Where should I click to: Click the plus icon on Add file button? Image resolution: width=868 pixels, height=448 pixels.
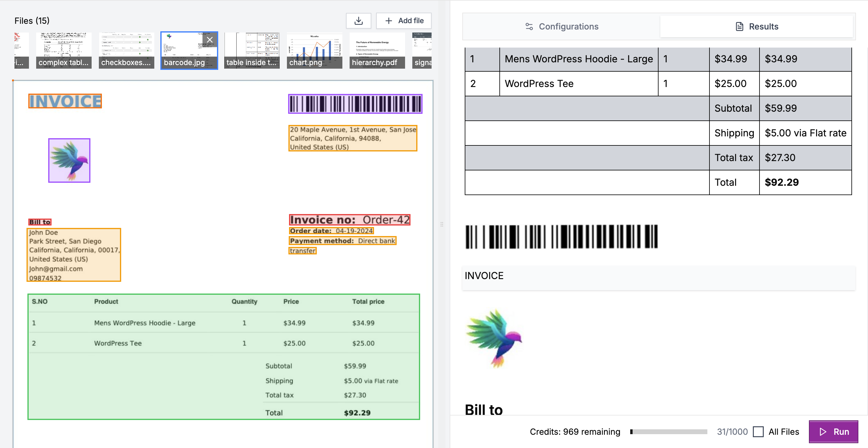(x=389, y=20)
